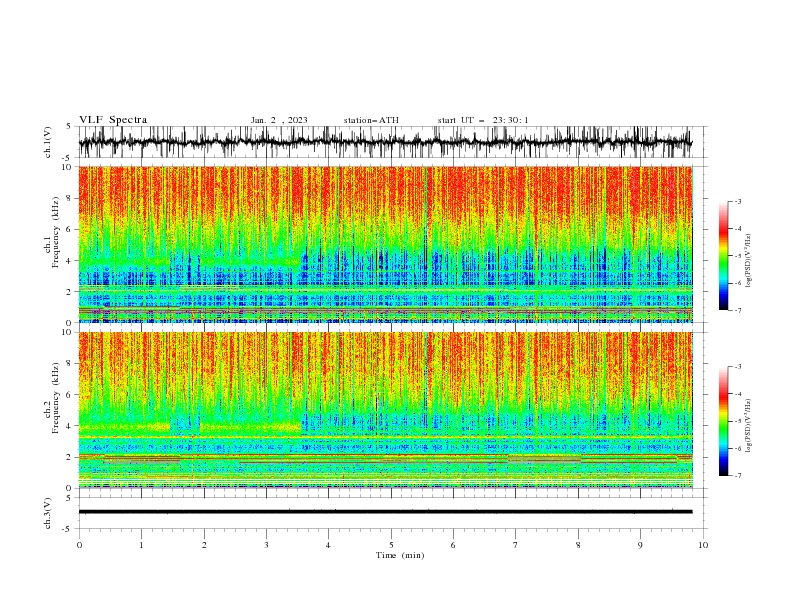Viewport: 792px width, 612px height.
Task: Click the ch.2 color bar "log(PSD)(V²/Hz)" label
Action: [x=749, y=426]
